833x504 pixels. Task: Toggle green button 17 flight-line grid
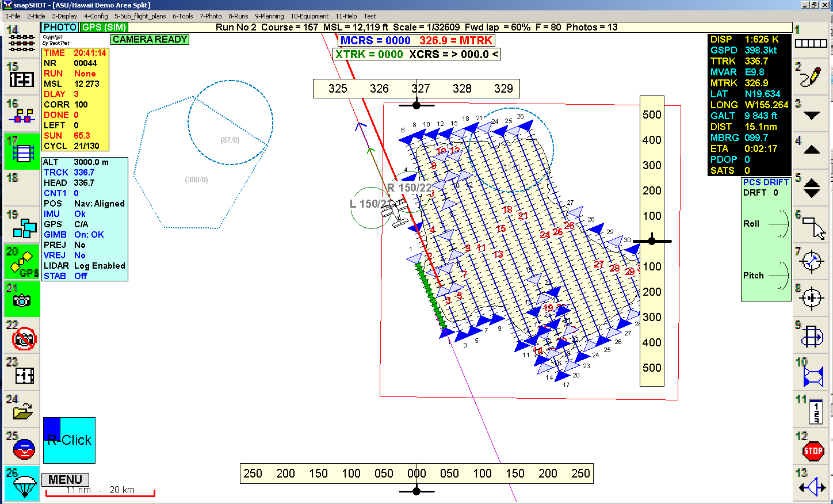point(22,151)
